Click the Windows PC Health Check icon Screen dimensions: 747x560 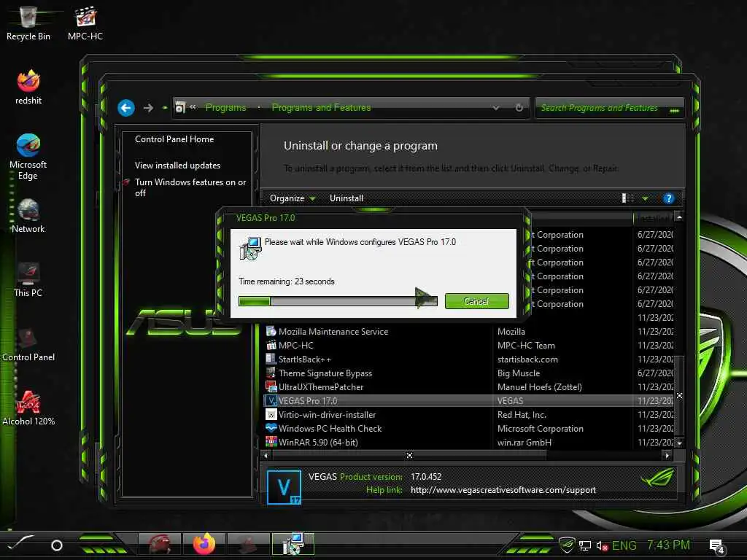(271, 428)
